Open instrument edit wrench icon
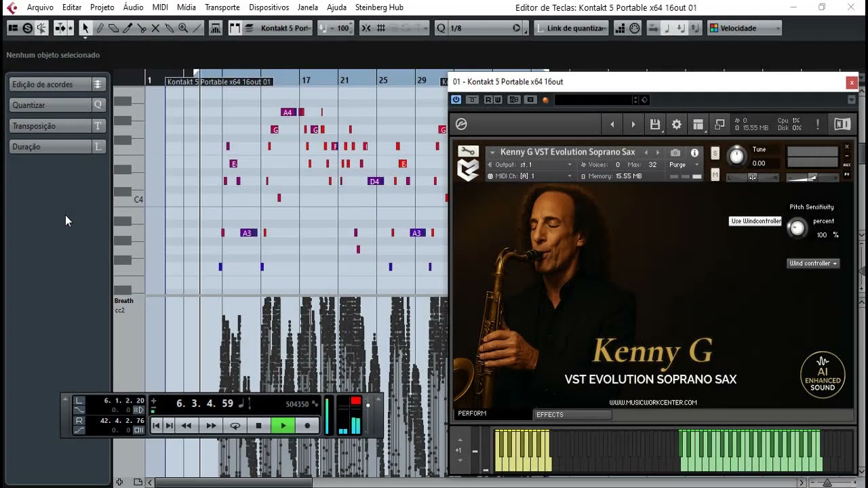Screen dimensions: 868x488 click(x=468, y=152)
